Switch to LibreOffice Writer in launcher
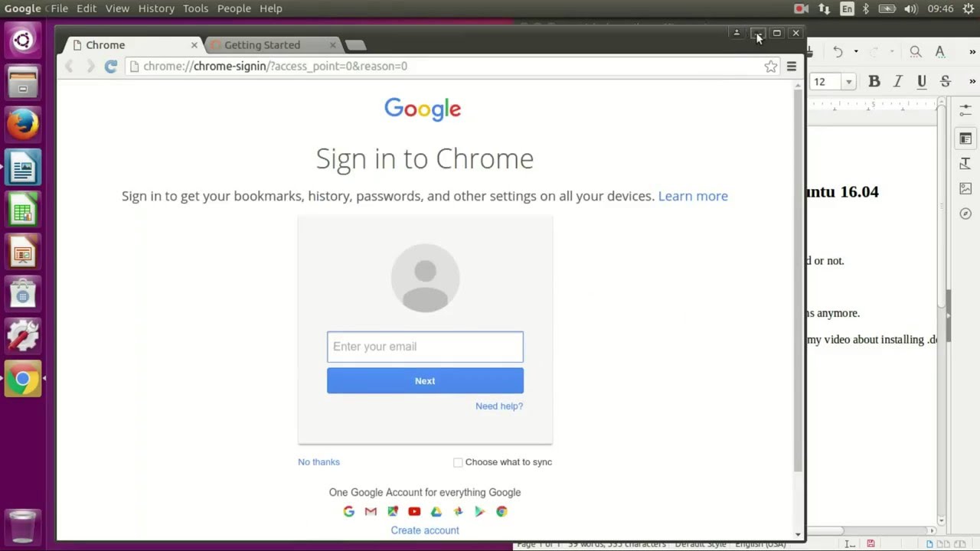Screen dimensions: 980x551 coord(22,166)
